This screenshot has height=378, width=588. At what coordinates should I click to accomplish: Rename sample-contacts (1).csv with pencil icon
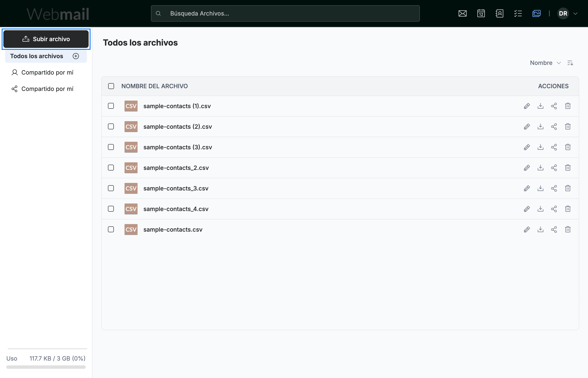[x=527, y=106]
